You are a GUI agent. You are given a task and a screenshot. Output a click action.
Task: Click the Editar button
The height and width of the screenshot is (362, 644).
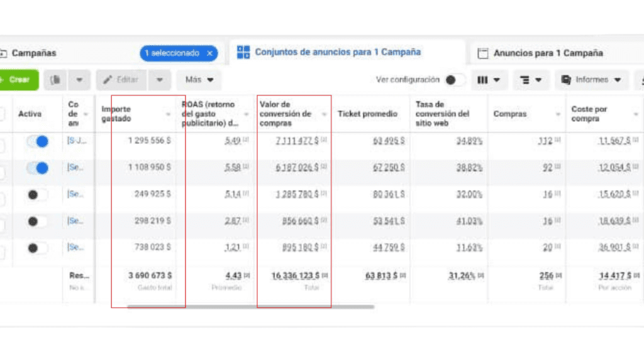point(121,80)
